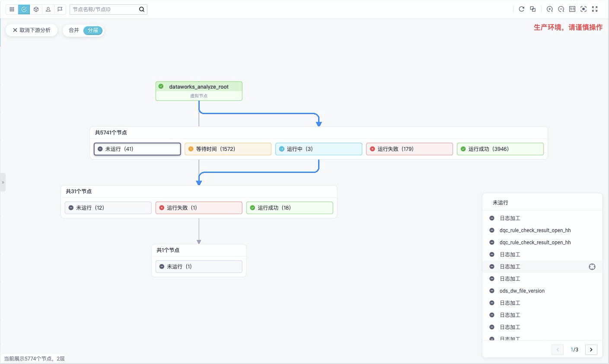Zoom out of the graph
Image resolution: width=609 pixels, height=364 pixels.
(x=561, y=9)
